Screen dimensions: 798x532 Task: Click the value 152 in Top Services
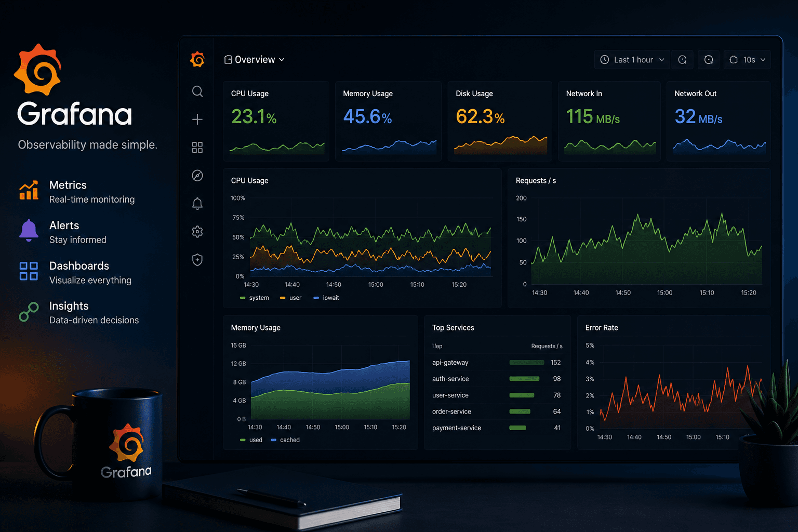tap(556, 363)
